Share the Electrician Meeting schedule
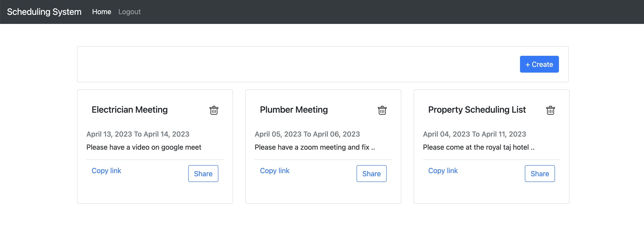 [x=203, y=174]
